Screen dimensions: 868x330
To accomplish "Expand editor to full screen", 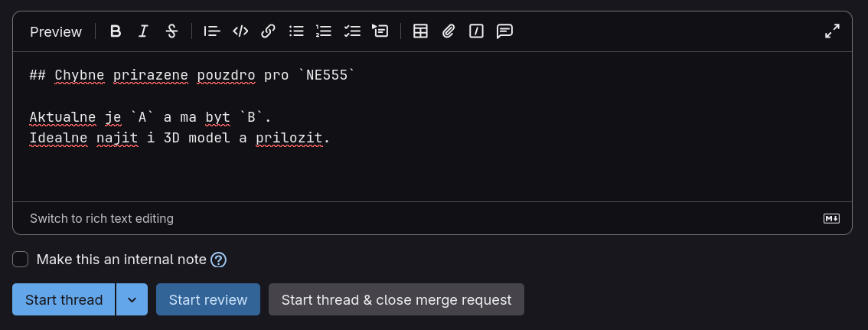I will tap(832, 31).
